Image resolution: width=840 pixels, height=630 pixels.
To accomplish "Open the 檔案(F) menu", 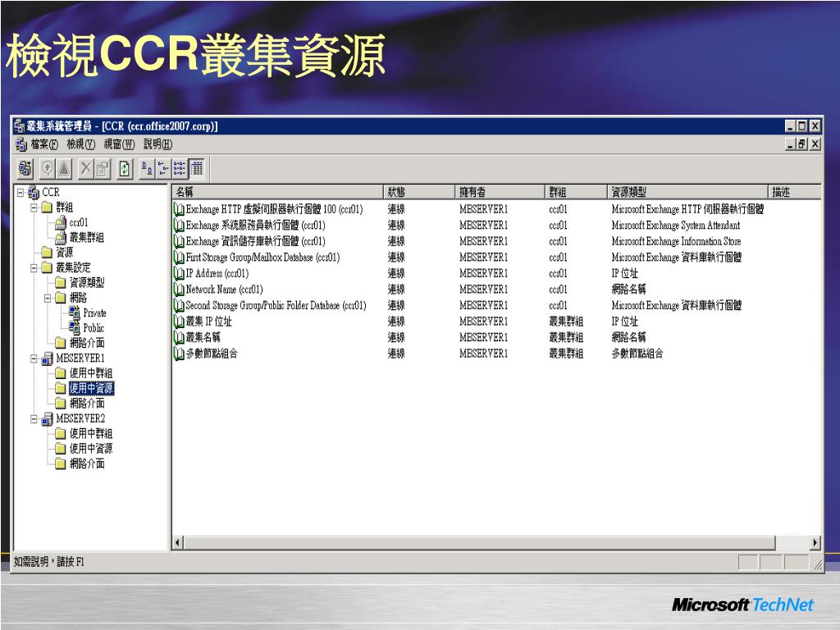I will coord(44,144).
